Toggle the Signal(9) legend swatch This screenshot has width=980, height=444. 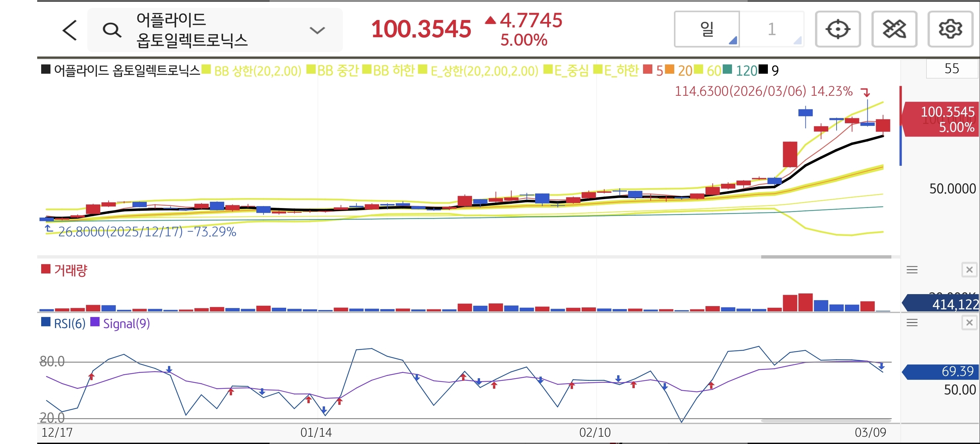[95, 322]
